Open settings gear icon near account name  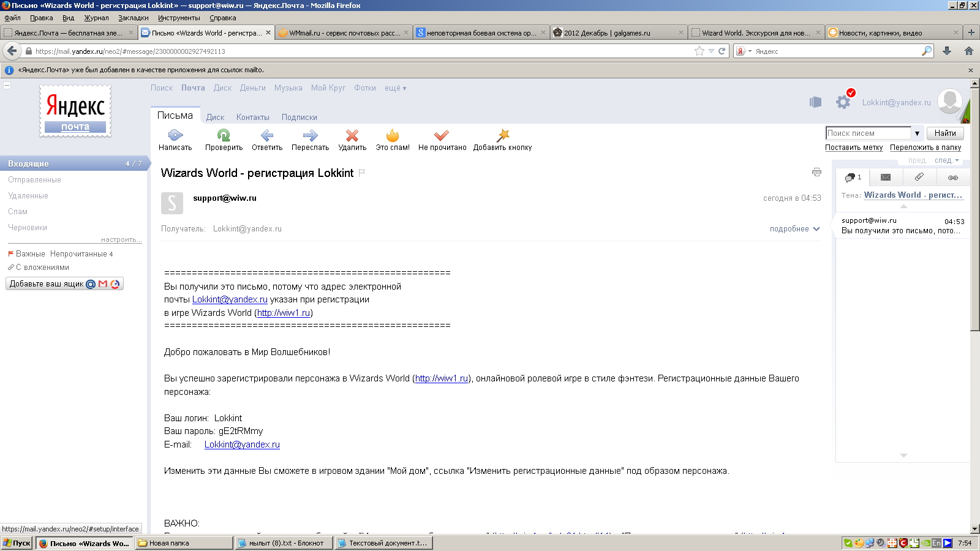[x=843, y=102]
